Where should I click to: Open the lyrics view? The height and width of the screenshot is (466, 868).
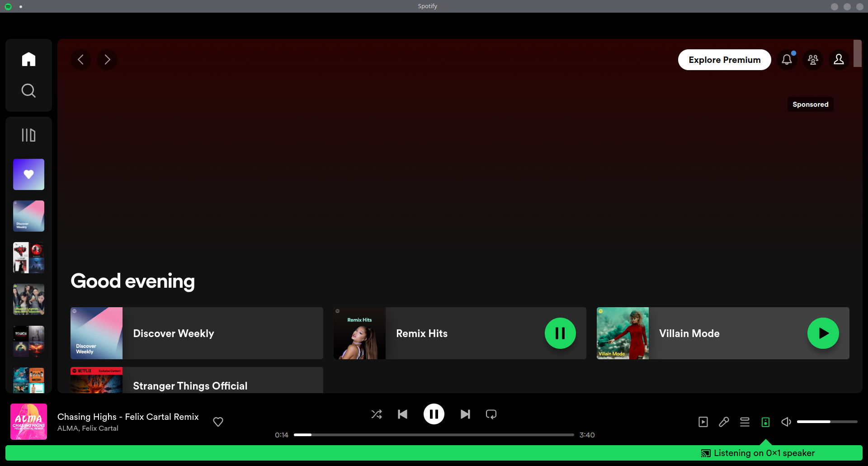[x=724, y=422]
